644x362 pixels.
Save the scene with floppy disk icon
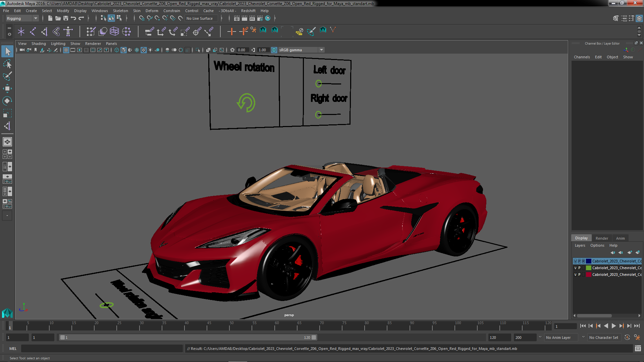pyautogui.click(x=65, y=18)
